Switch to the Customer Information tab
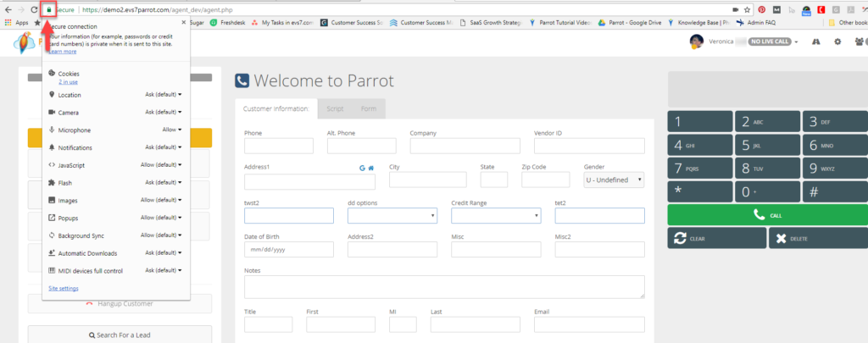 tap(276, 109)
